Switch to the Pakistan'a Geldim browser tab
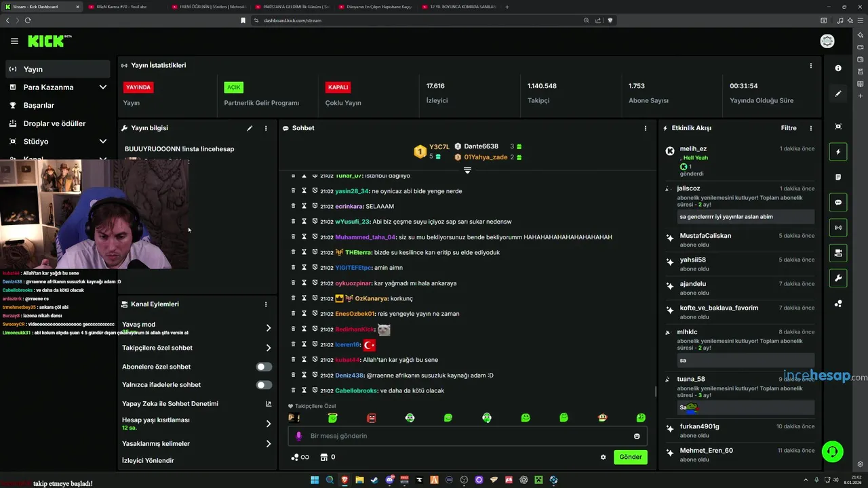Image resolution: width=868 pixels, height=488 pixels. tap(294, 7)
